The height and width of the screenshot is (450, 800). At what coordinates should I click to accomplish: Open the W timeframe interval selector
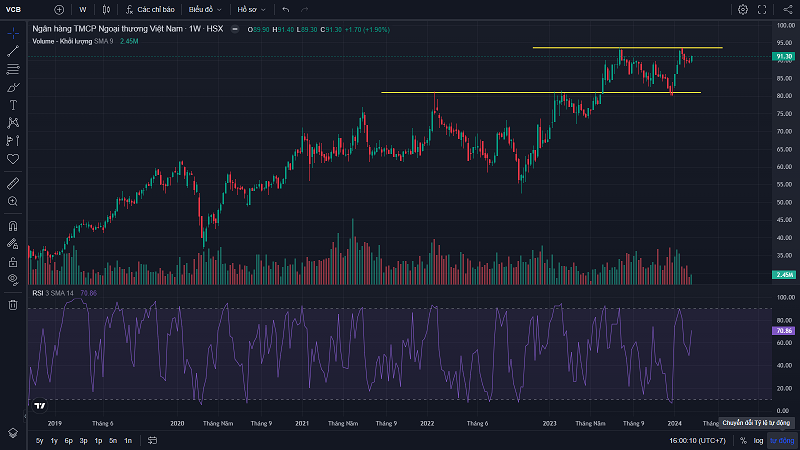[82, 9]
